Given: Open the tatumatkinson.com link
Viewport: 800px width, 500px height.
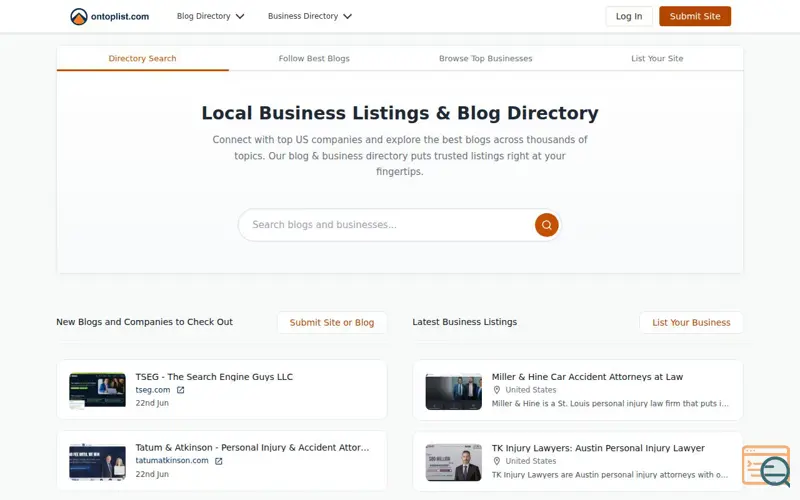Looking at the screenshot, I should [x=172, y=460].
